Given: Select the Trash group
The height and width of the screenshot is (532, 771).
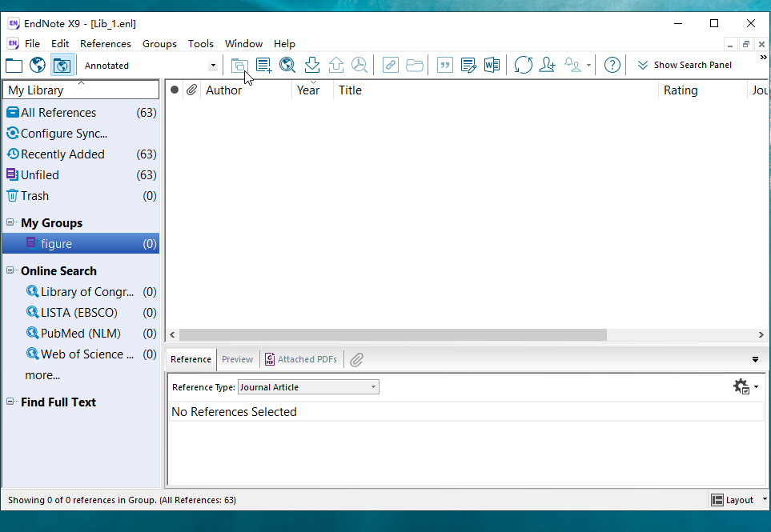Looking at the screenshot, I should pyautogui.click(x=81, y=196).
